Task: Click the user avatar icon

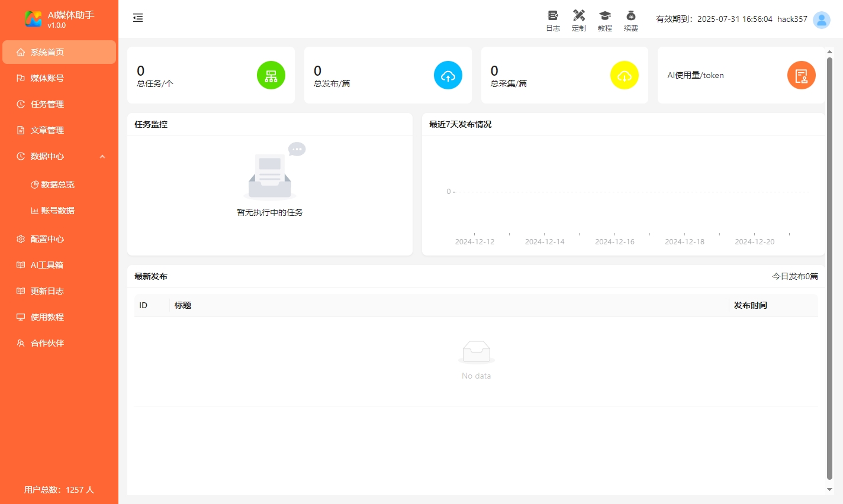Action: [x=822, y=20]
